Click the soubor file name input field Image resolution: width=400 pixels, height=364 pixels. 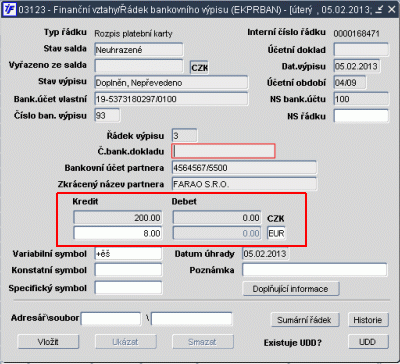(192, 319)
